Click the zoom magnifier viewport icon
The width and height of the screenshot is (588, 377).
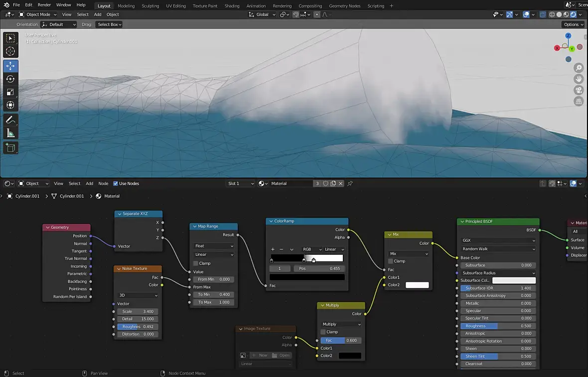(579, 68)
